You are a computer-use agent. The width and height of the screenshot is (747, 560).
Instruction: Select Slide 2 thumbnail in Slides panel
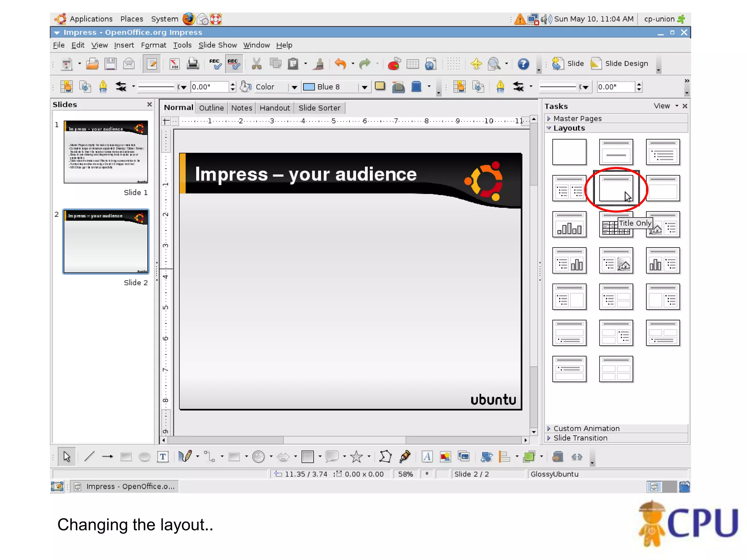click(106, 241)
